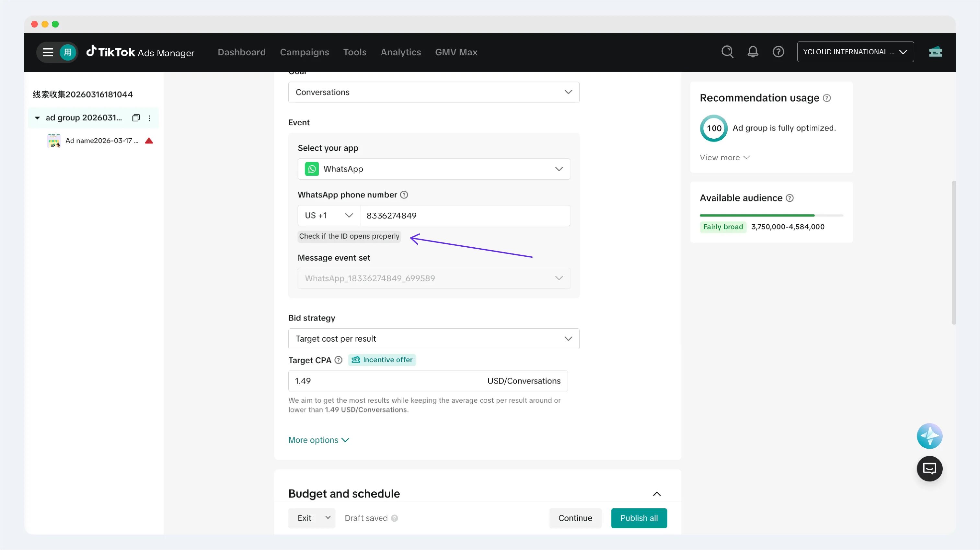Click the Target CPA help icon

coord(338,360)
